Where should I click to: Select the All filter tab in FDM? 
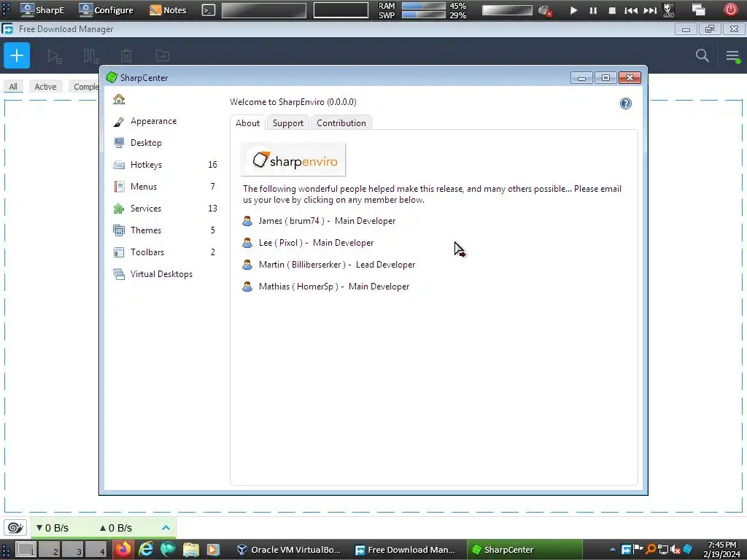pos(13,87)
